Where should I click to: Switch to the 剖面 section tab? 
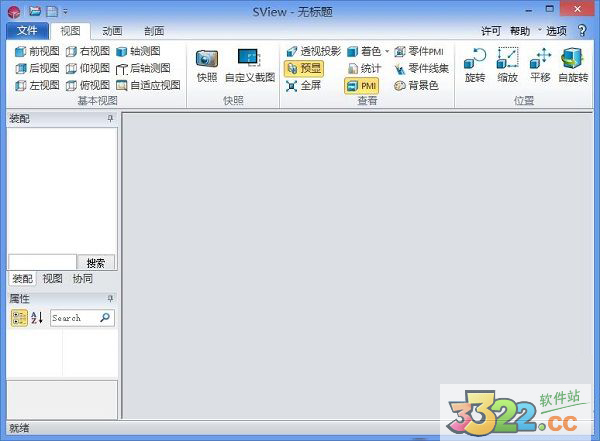pyautogui.click(x=154, y=31)
